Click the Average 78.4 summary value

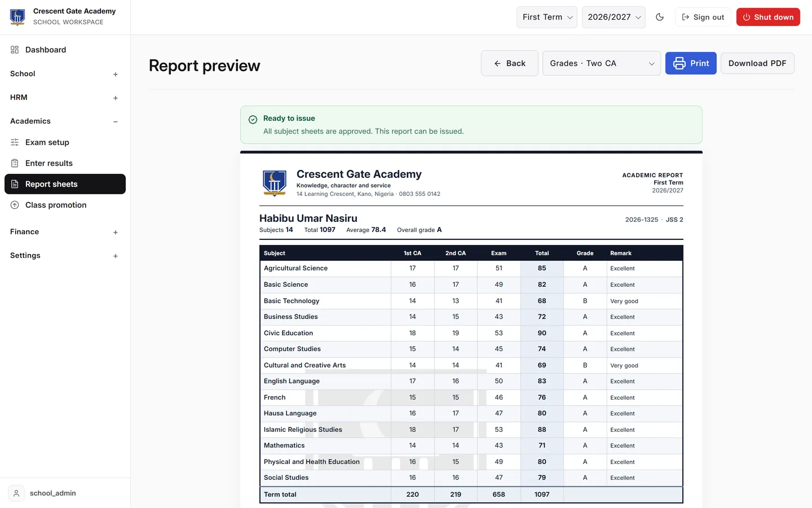[366, 230]
